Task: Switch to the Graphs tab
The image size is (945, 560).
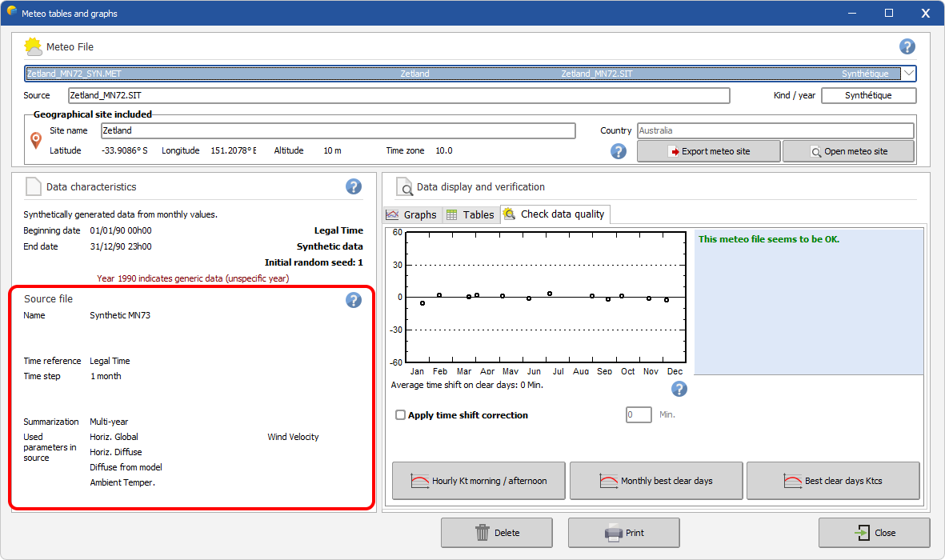Action: point(412,214)
